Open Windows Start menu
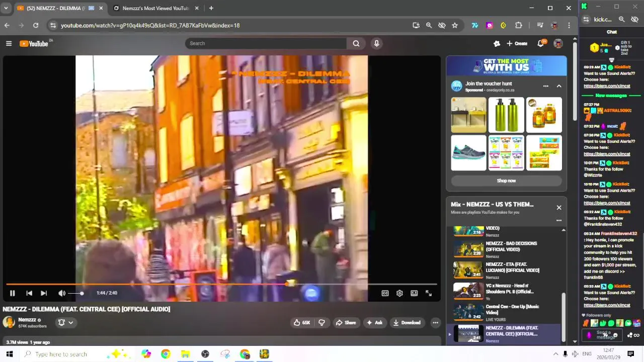644x362 pixels. [x=9, y=354]
